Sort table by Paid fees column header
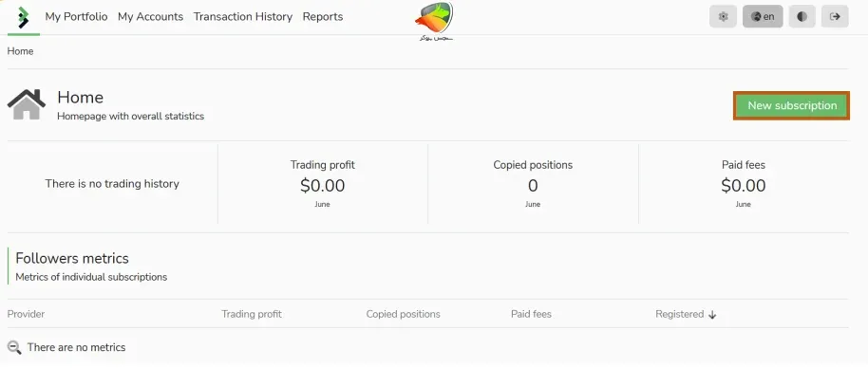Image resolution: width=868 pixels, height=368 pixels. 531,314
